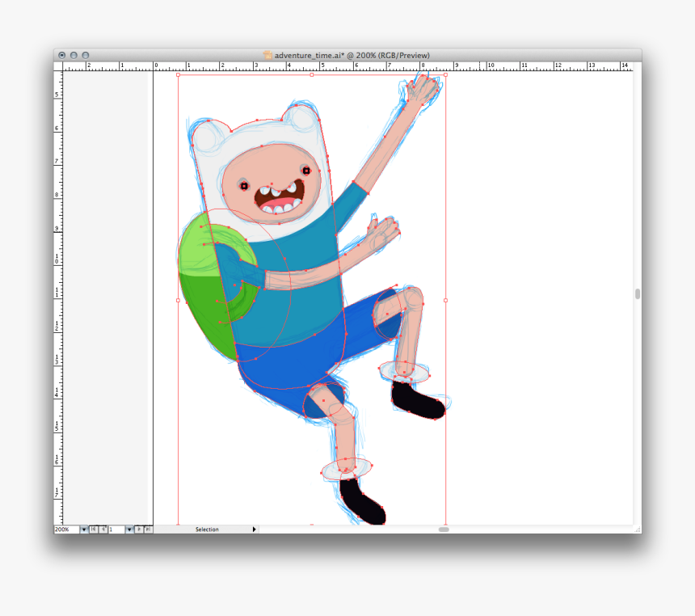Zoom the adventure_time.ai window
695x616 pixels.
tap(86, 55)
